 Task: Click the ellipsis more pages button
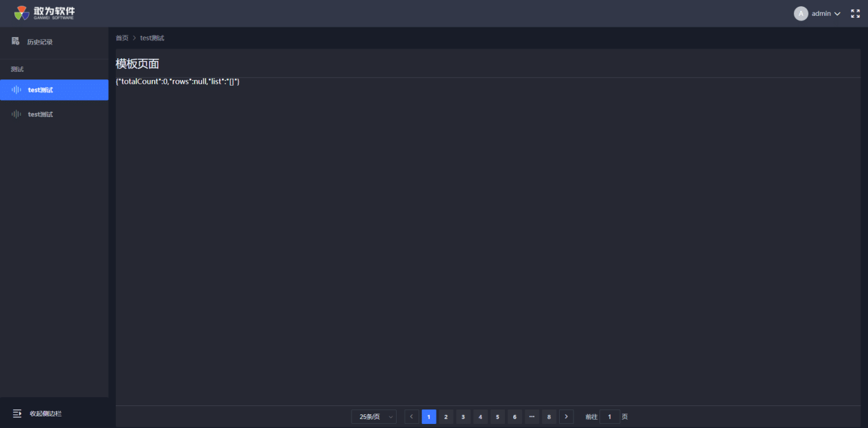(x=532, y=416)
